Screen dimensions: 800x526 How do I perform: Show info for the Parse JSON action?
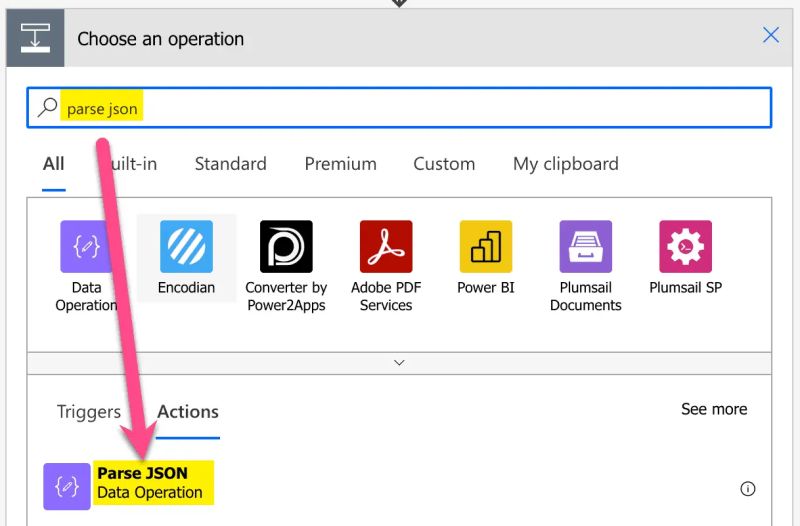pos(747,489)
